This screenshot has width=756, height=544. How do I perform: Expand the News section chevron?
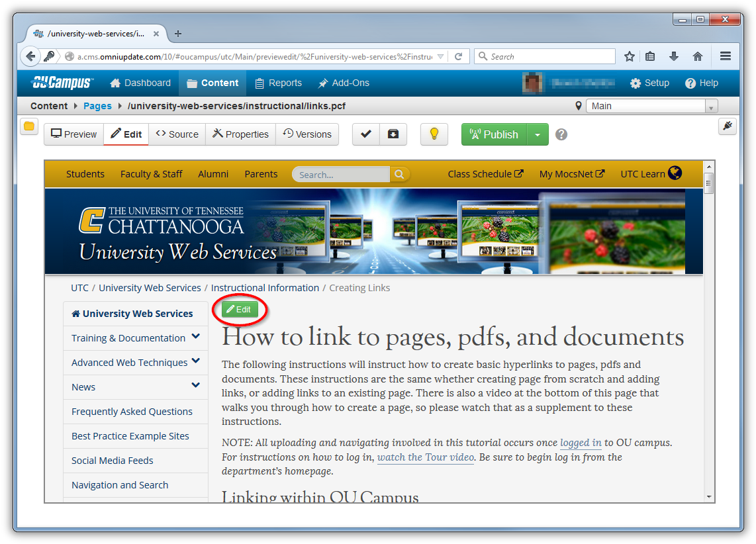[x=196, y=385]
